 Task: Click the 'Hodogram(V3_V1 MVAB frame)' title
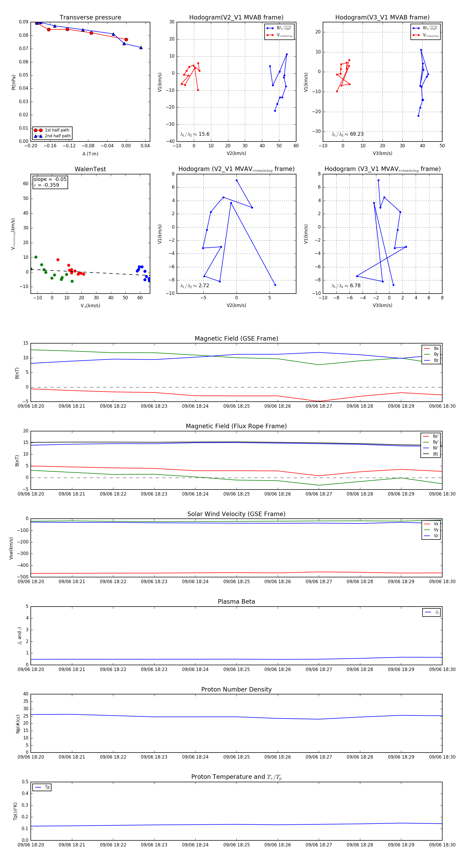click(382, 18)
